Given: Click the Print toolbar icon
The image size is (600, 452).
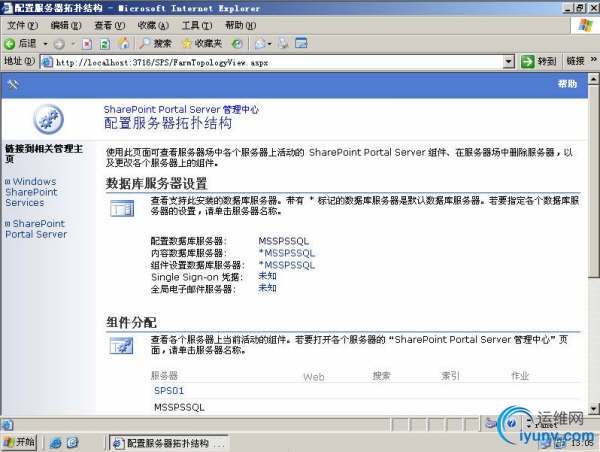Looking at the screenshot, I should (x=284, y=44).
